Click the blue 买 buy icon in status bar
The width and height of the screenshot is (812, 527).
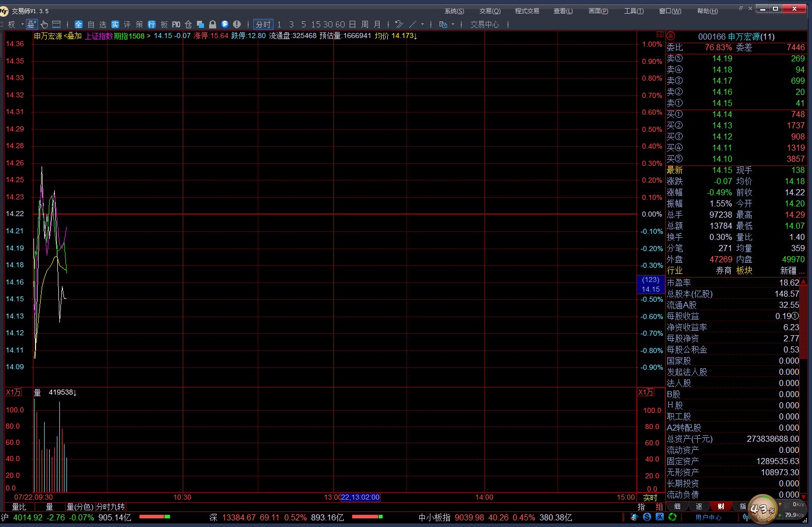660,517
